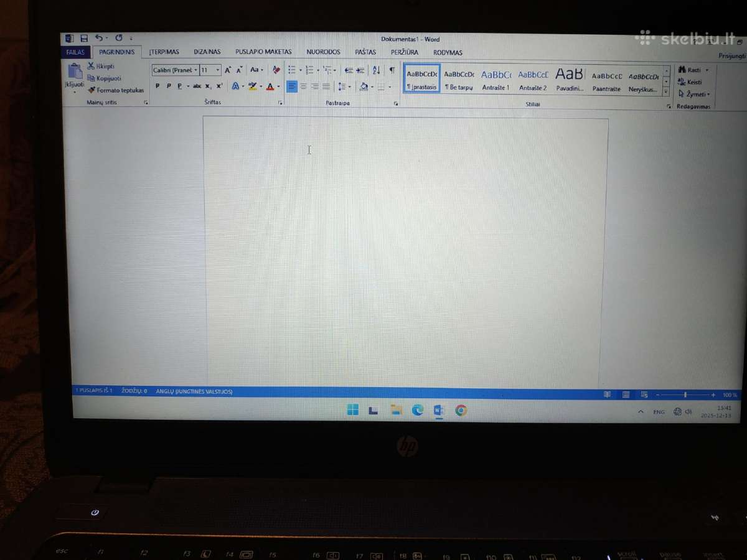Launch Chrome from taskbar

(461, 410)
